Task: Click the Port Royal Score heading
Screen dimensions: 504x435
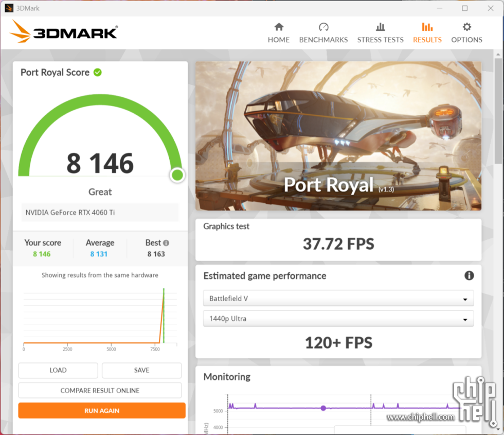Action: pos(55,73)
